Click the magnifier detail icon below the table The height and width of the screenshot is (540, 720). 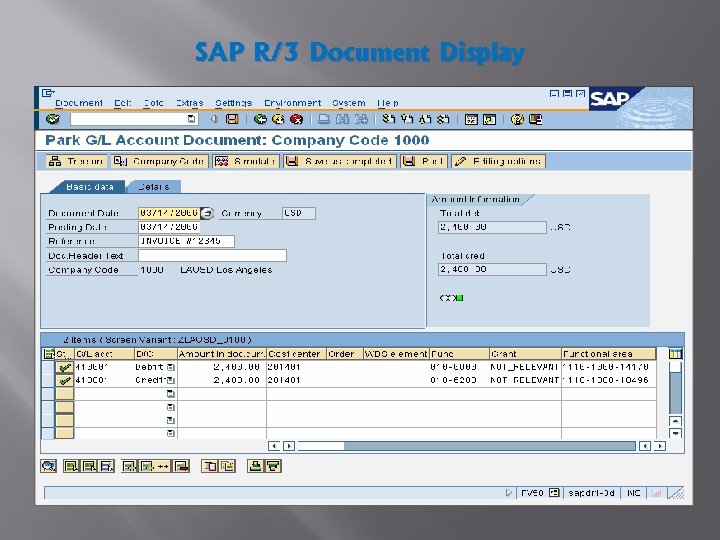(x=48, y=466)
